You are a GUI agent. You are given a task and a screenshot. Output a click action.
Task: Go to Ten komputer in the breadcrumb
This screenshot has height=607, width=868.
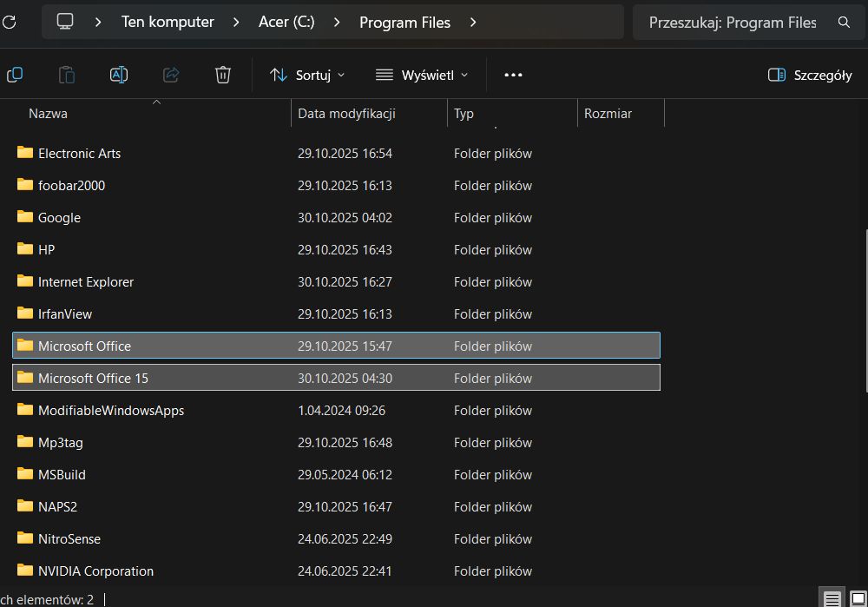(168, 23)
